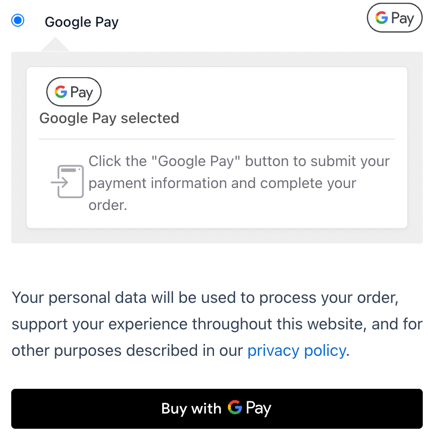Image resolution: width=428 pixels, height=433 pixels.
Task: Click the colored G in the card's G Pay badge
Action: point(61,92)
